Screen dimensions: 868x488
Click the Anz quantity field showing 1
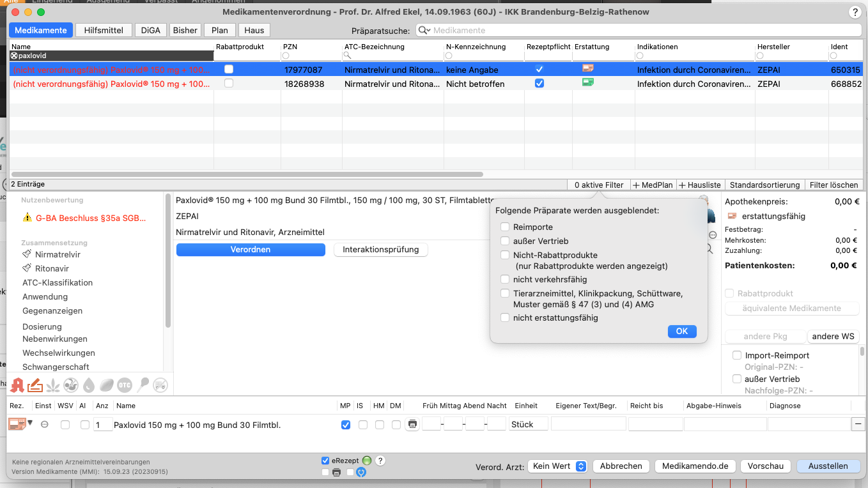point(102,425)
